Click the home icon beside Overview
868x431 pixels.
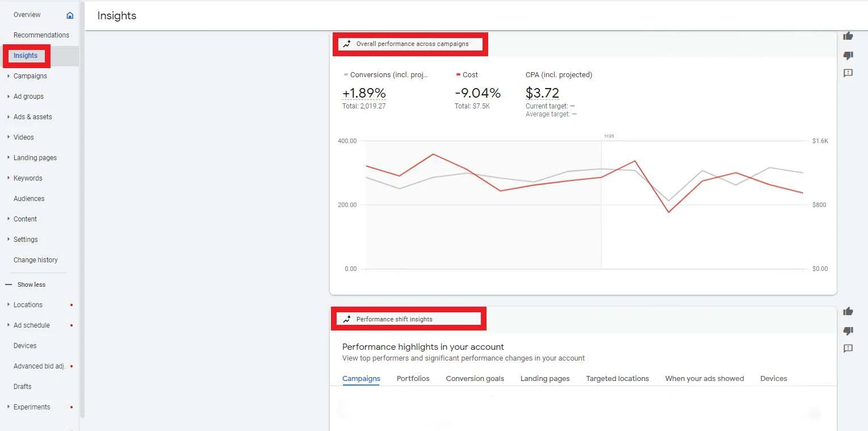pyautogui.click(x=70, y=15)
